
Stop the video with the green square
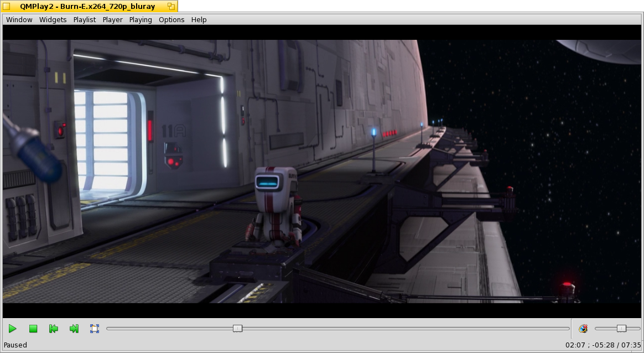tap(33, 328)
